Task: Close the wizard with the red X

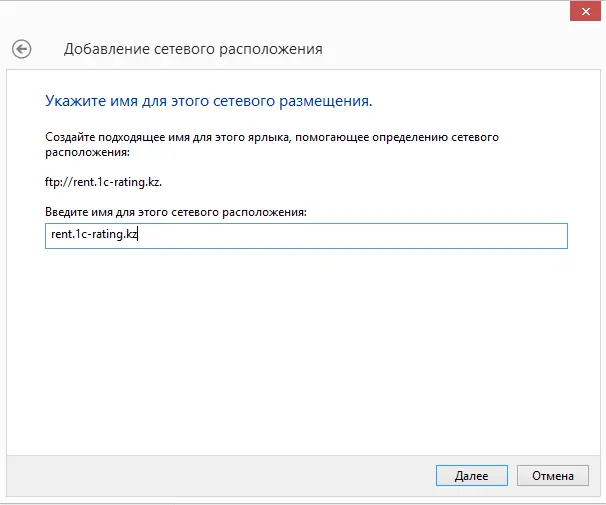Action: click(x=585, y=12)
